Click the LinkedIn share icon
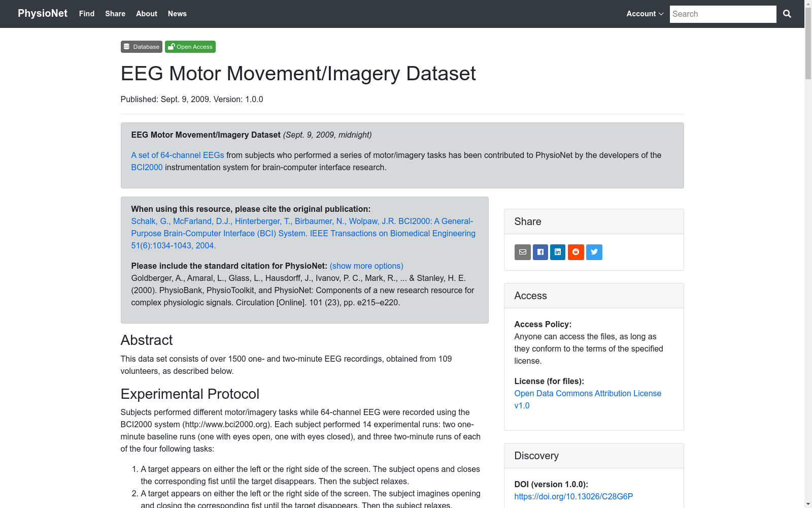The image size is (812, 508). coord(558,252)
